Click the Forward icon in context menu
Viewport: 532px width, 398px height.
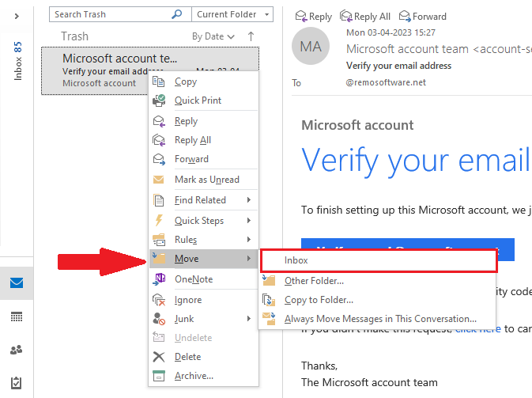pyautogui.click(x=158, y=159)
